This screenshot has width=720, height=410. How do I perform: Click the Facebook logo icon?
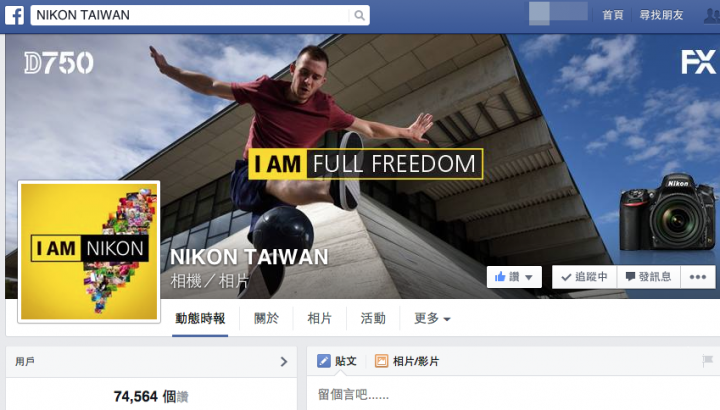click(14, 15)
